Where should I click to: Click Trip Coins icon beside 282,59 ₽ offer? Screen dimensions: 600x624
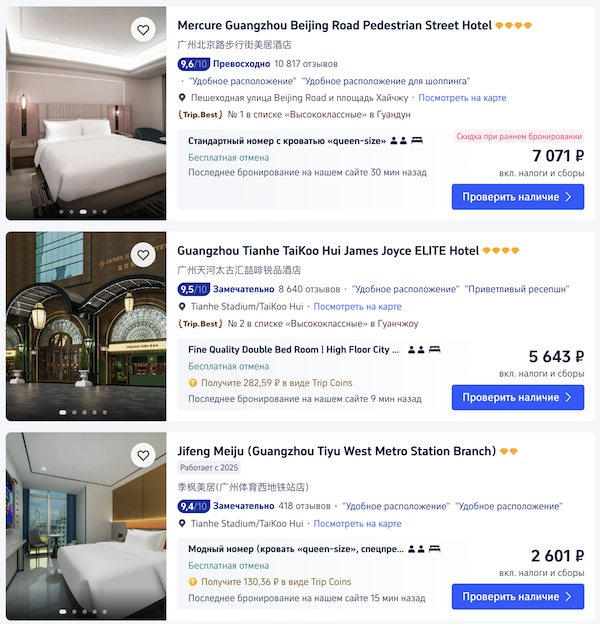click(193, 383)
